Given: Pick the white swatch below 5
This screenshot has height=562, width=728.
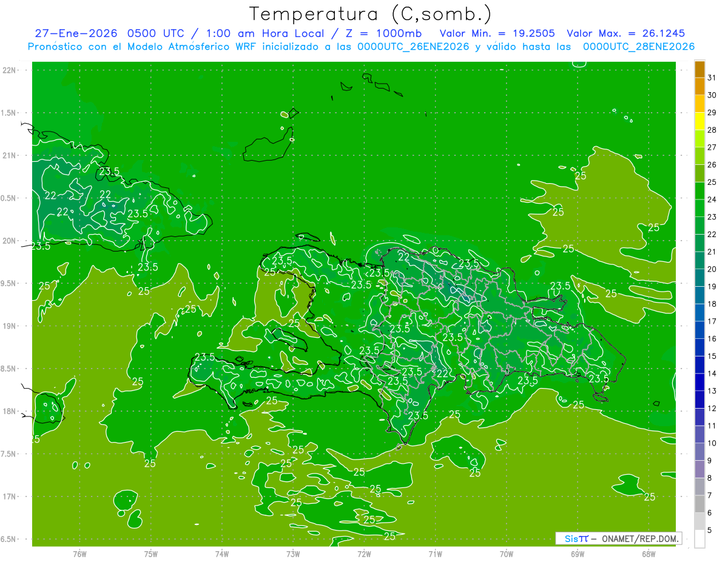Looking at the screenshot, I should tap(699, 538).
